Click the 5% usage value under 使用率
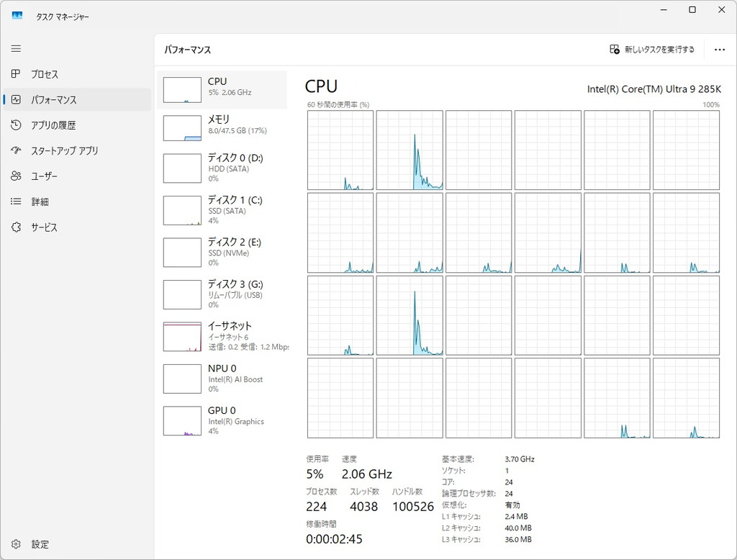Screen dimensions: 737x560 315,474
